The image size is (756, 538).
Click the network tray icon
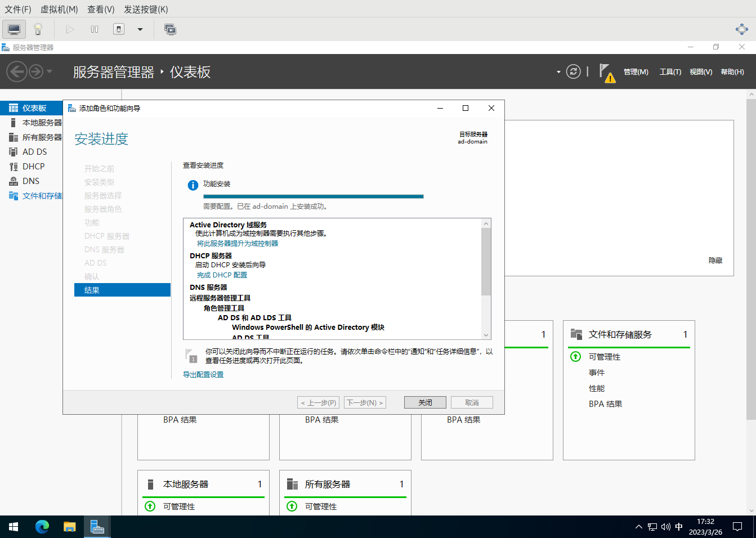[x=652, y=527]
